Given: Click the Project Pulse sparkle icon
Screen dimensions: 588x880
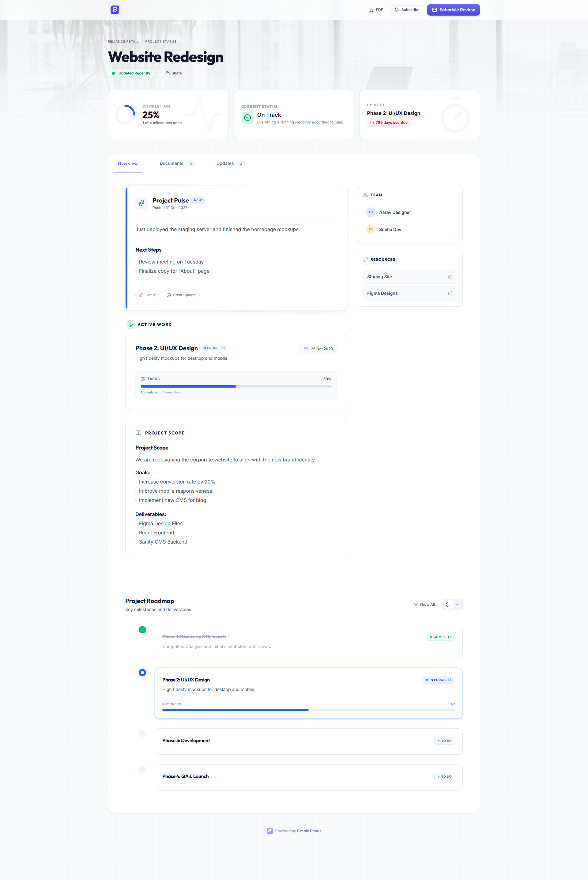Looking at the screenshot, I should click(141, 203).
